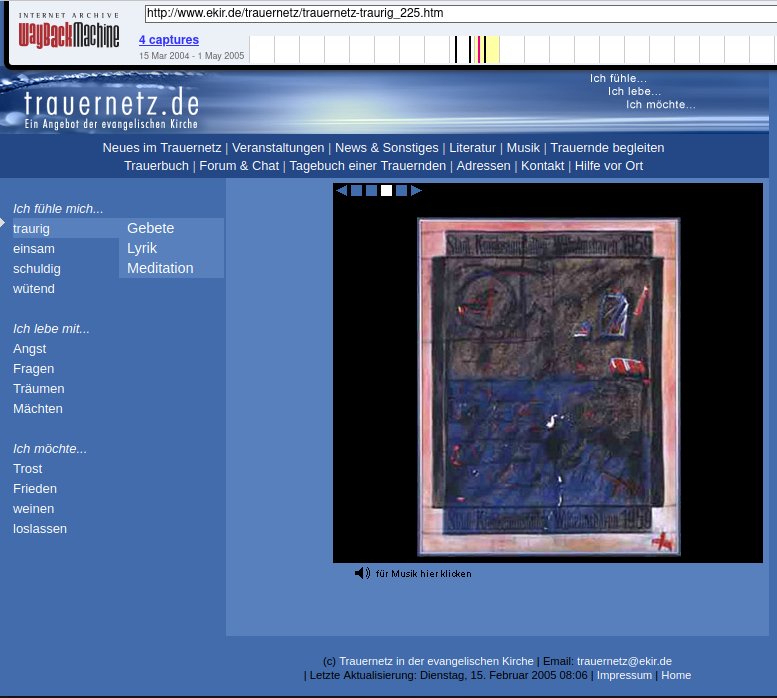
Task: Open the Home footer link
Action: (x=676, y=675)
